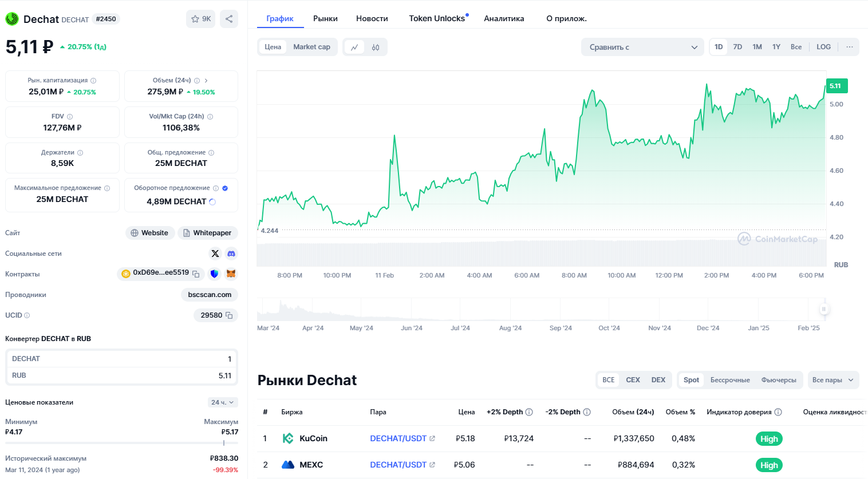
Task: Set chart range to 1Y
Action: click(776, 47)
